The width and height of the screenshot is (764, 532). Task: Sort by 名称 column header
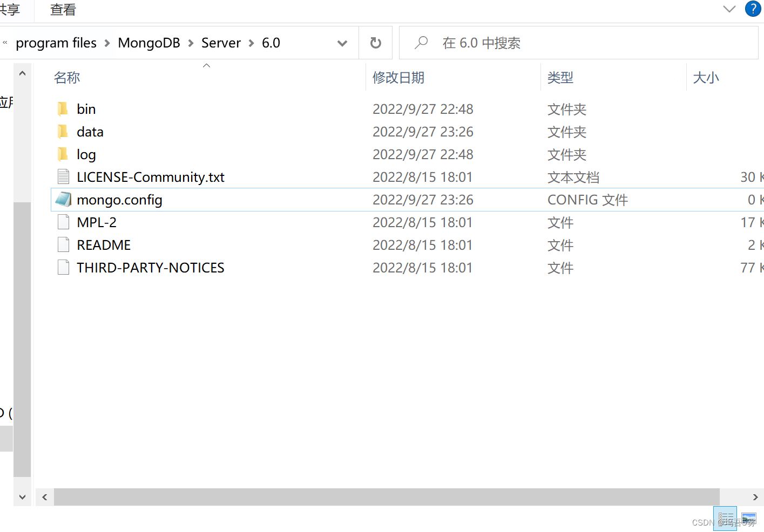[67, 78]
